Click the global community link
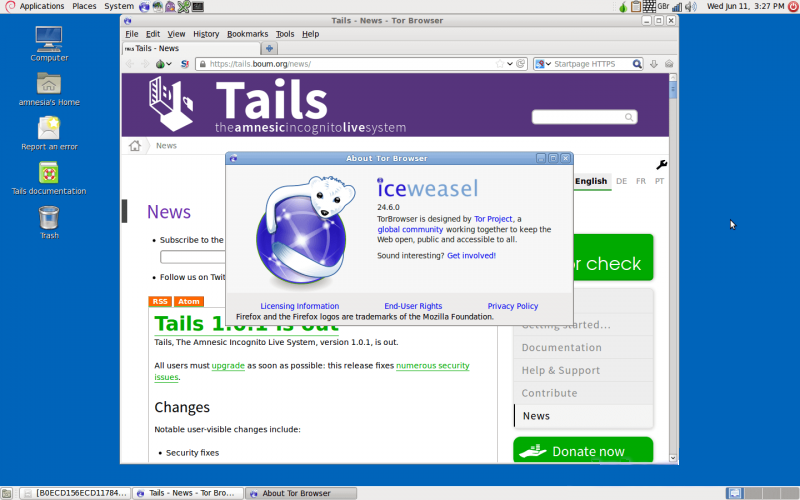 (410, 230)
